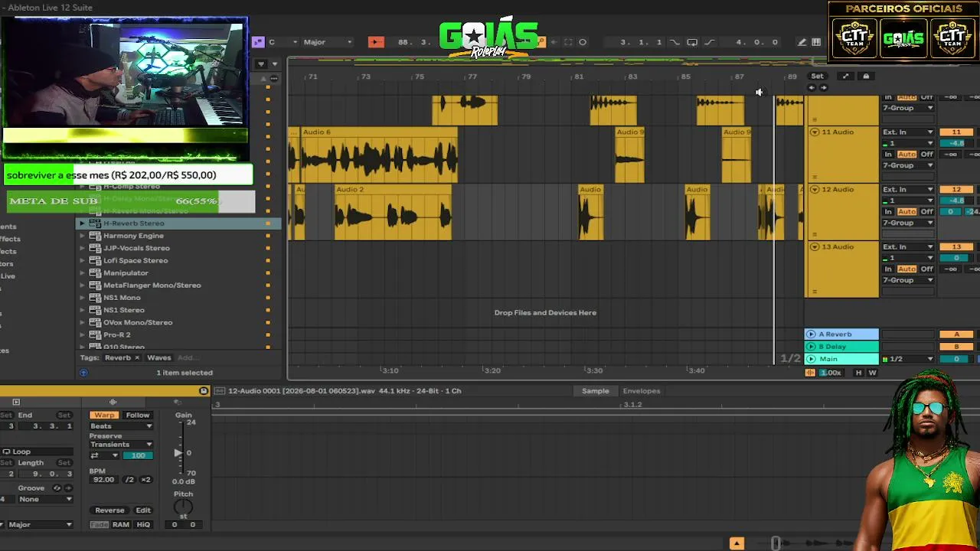Expand the H-Reverb Stereo browser item

point(82,223)
